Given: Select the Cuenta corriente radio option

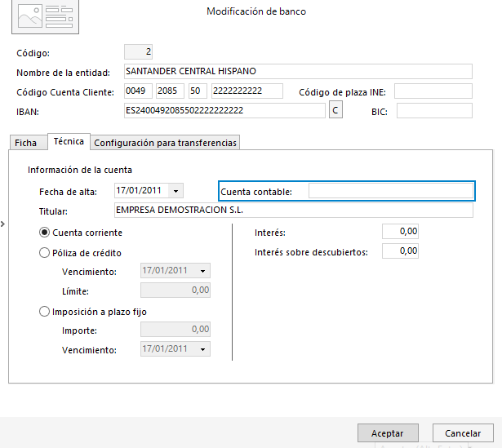Looking at the screenshot, I should click(x=45, y=233).
